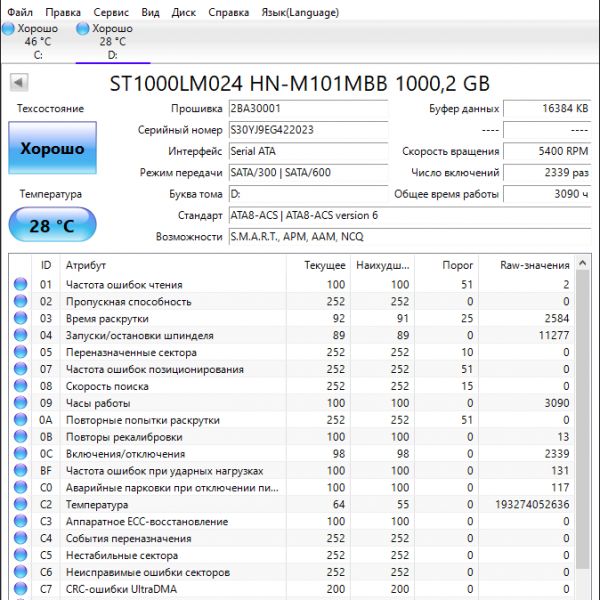
Task: Click status orb for attribute C7 CRC errors
Action: tap(20, 589)
